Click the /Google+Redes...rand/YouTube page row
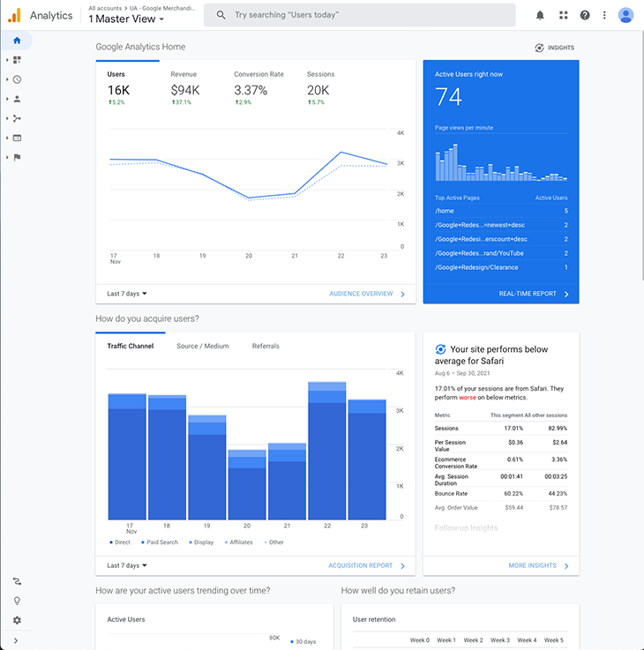 point(501,253)
